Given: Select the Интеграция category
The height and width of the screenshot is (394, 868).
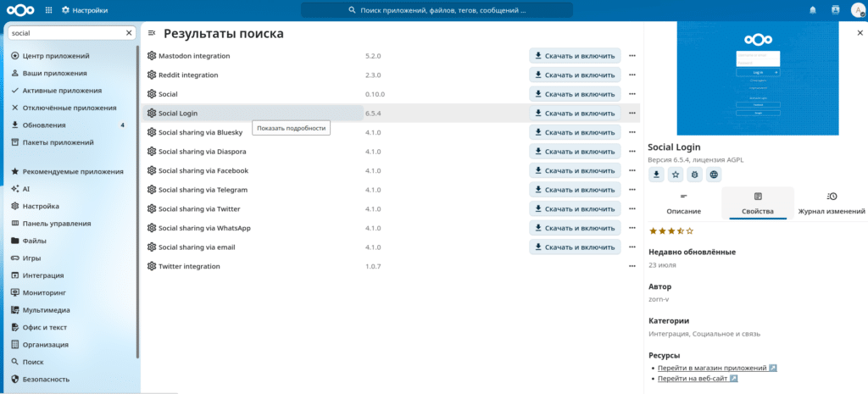Looking at the screenshot, I should pyautogui.click(x=70, y=275).
